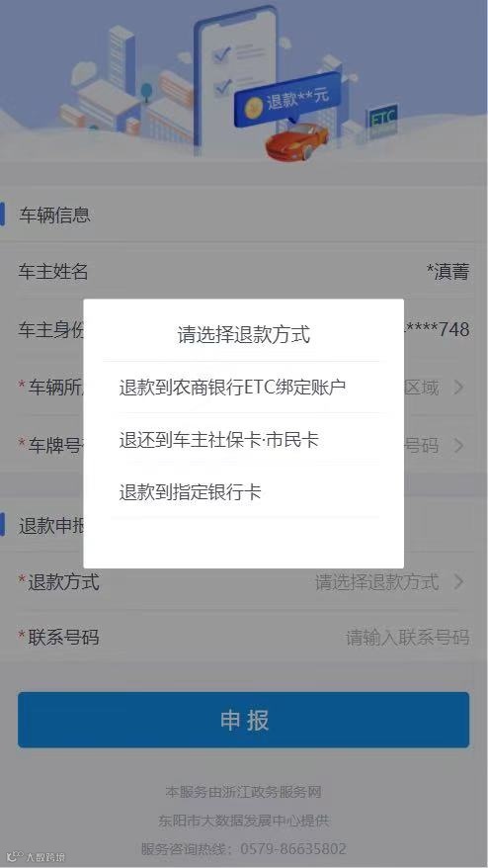Expand 车牌号码 chevron arrow

pyautogui.click(x=458, y=445)
